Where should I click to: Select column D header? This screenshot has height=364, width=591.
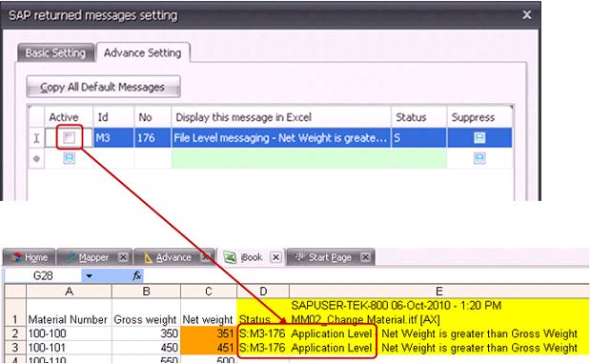click(x=263, y=291)
